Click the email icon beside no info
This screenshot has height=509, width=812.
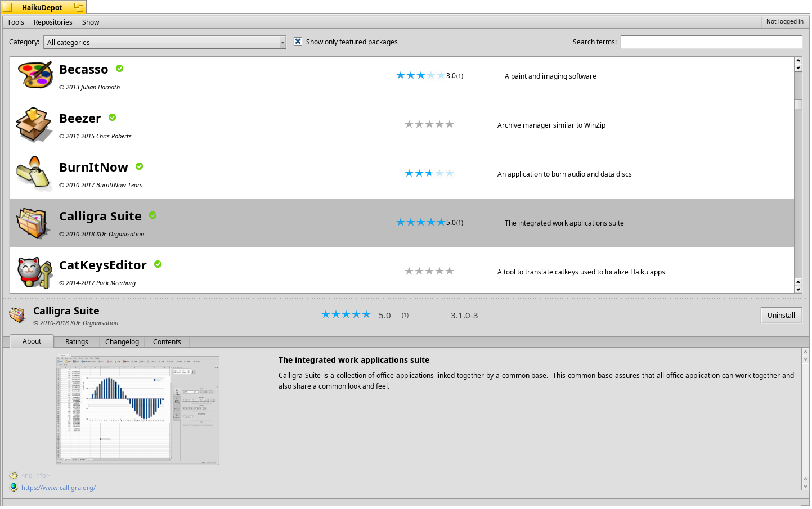pyautogui.click(x=14, y=476)
